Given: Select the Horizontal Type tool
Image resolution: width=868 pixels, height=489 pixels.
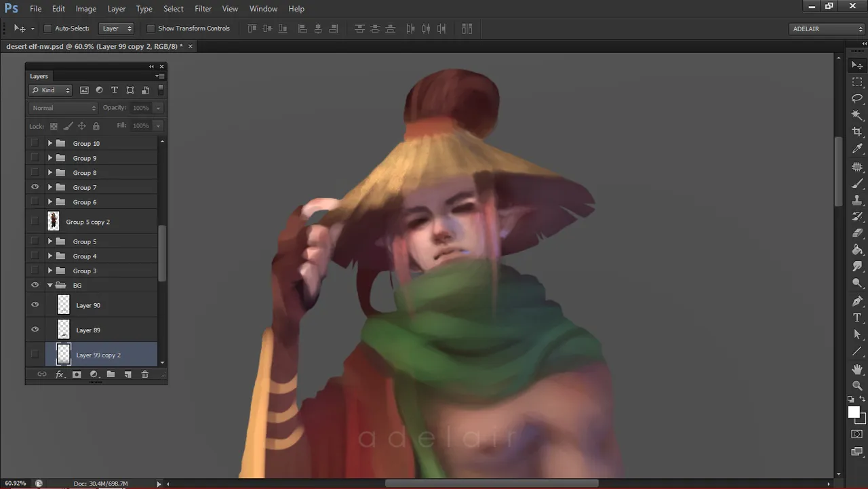Looking at the screenshot, I should (857, 317).
